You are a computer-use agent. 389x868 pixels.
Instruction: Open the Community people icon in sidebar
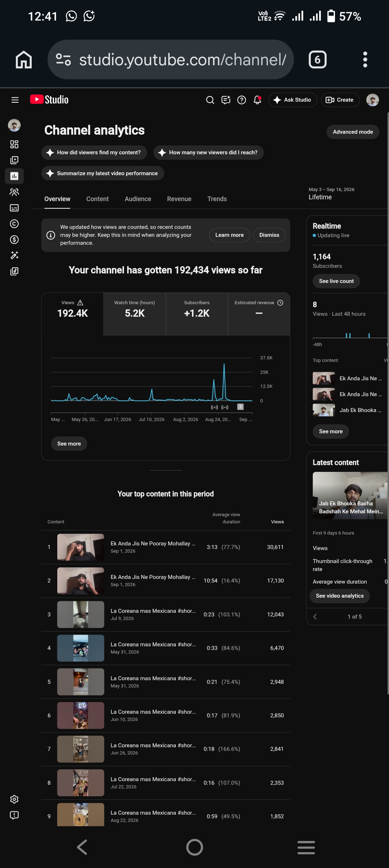14,192
